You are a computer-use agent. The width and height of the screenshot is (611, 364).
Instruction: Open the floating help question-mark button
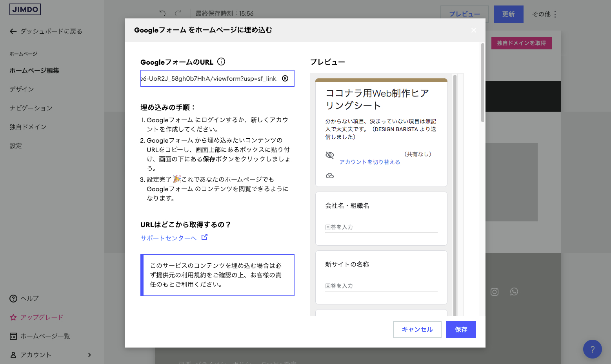click(592, 349)
